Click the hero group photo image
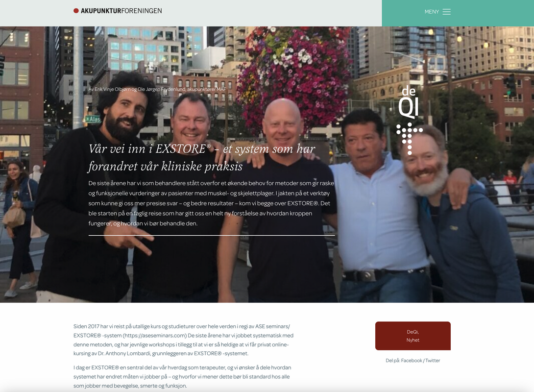 pos(267,165)
